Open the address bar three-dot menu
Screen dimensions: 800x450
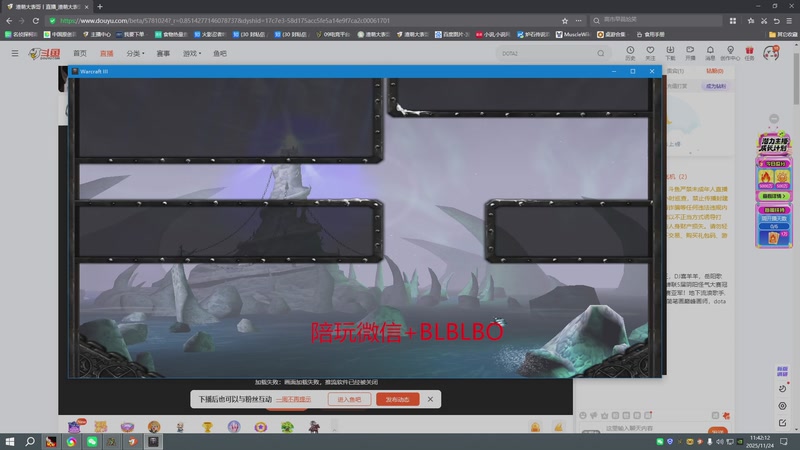pyautogui.click(x=578, y=21)
